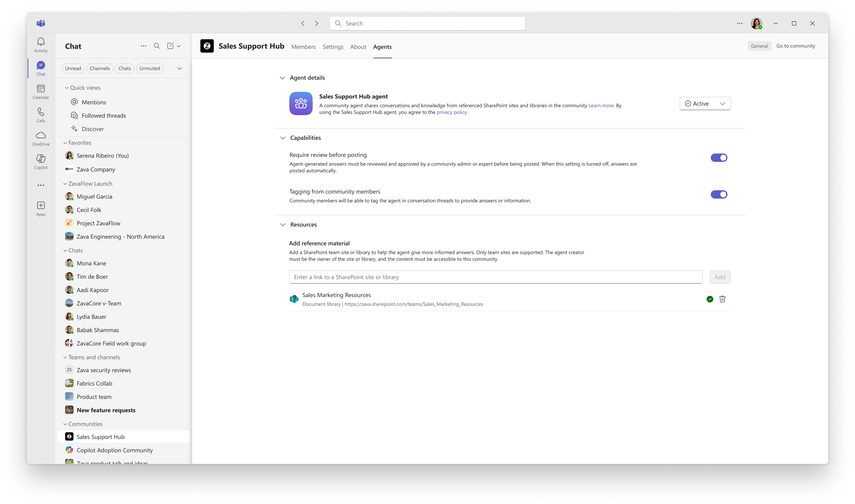This screenshot has height=504, width=855.
Task: Collapse the Agent details section
Action: point(282,78)
